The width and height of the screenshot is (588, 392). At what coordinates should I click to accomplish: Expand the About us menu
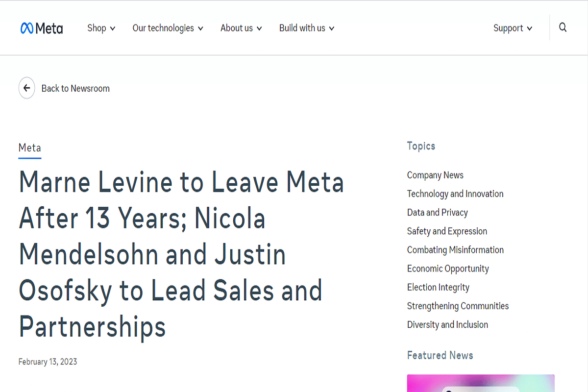point(241,28)
